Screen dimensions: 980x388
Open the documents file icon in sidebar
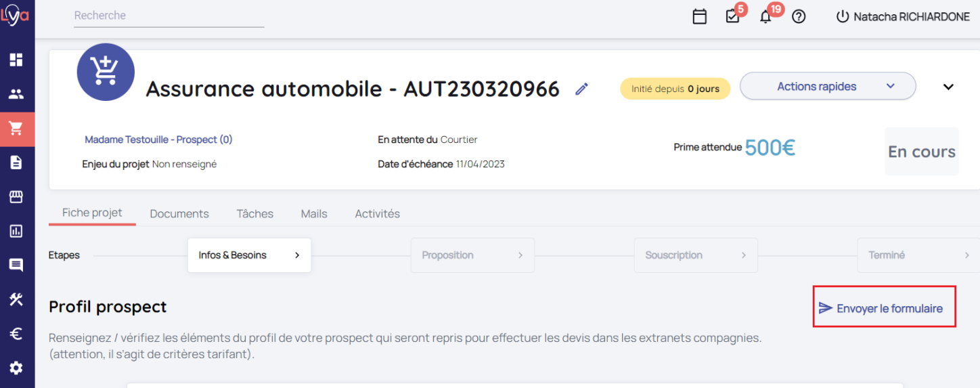(x=16, y=163)
